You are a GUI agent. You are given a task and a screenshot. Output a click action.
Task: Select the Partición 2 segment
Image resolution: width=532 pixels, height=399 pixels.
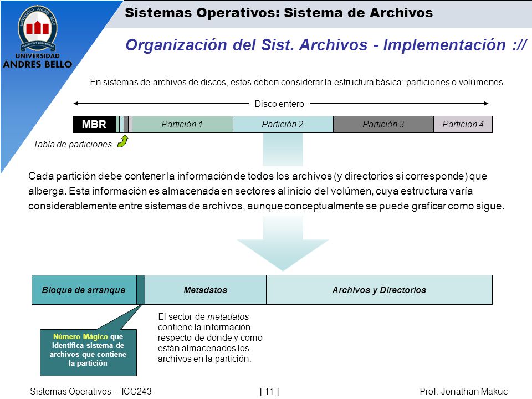point(283,124)
